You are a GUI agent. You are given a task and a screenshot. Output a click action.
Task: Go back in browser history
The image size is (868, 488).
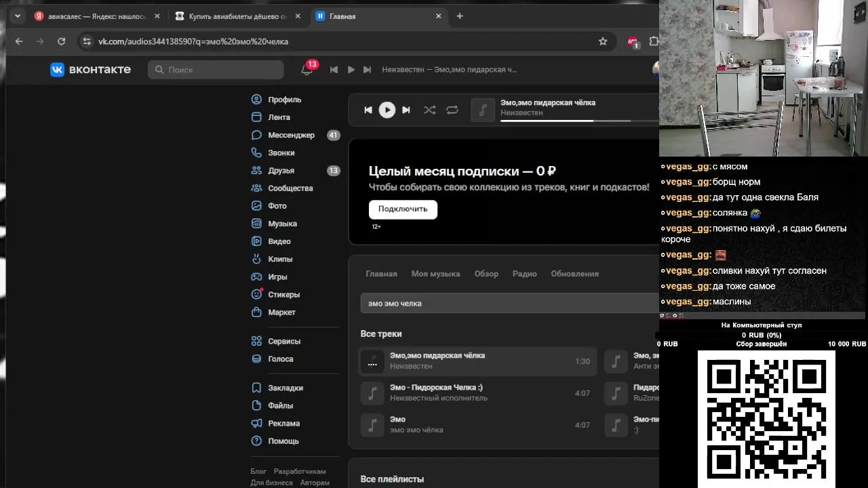[x=19, y=41]
